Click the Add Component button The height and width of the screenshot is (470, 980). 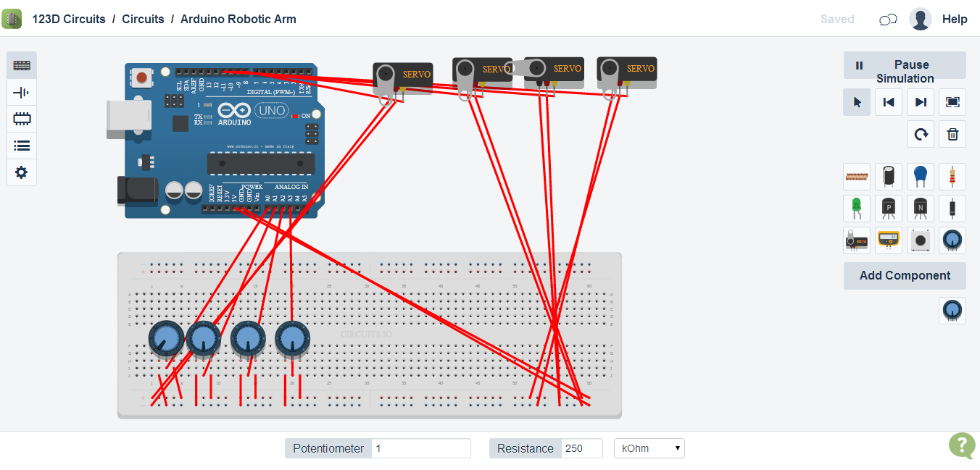[905, 275]
